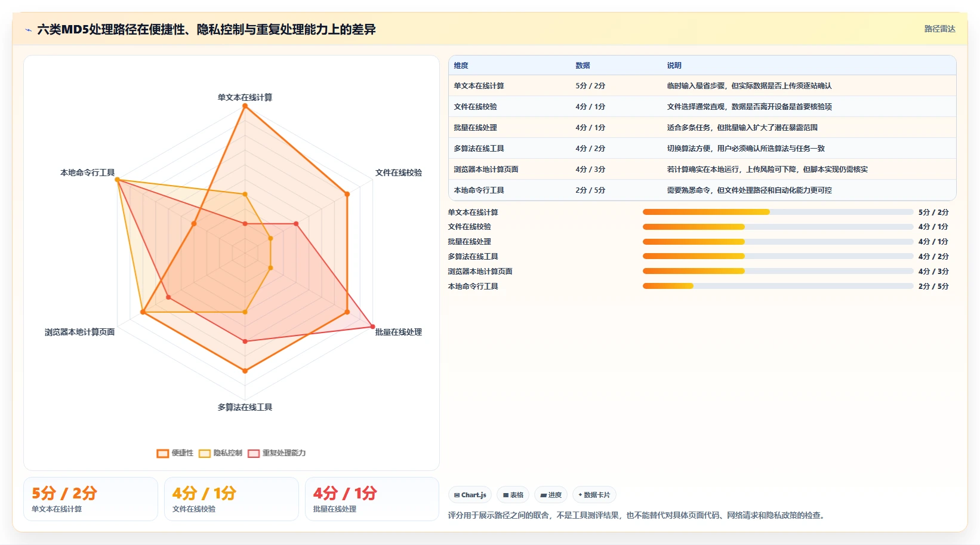Image resolution: width=980 pixels, height=545 pixels.
Task: Click the 多算法在线工具 progress bar
Action: pyautogui.click(x=778, y=256)
